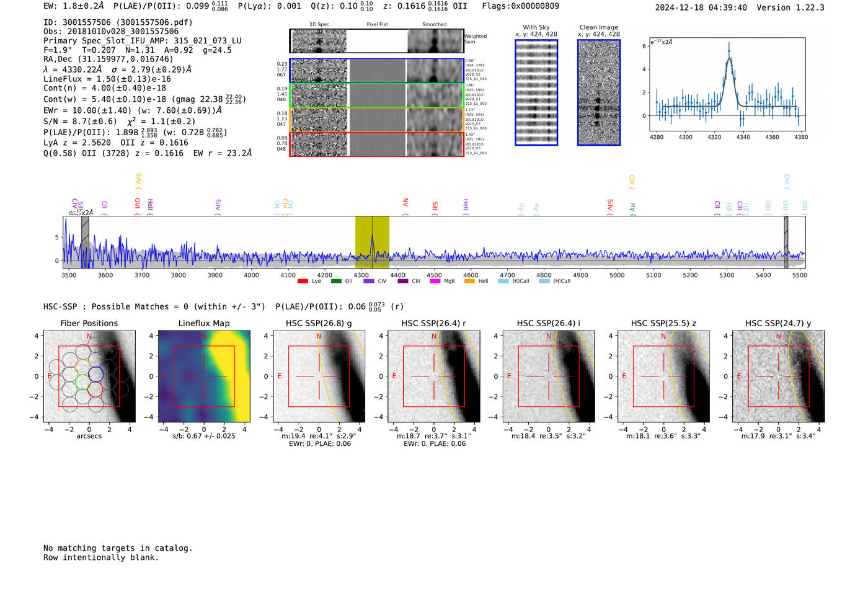Click the (K)CaII legend swatch
Image resolution: width=868 pixels, height=591 pixels.
(503, 281)
